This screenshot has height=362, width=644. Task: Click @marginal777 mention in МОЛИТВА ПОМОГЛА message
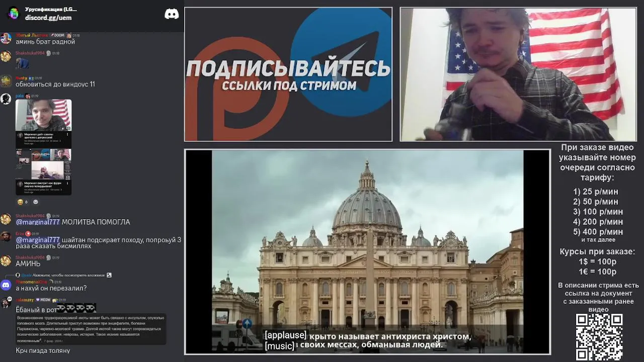tap(38, 222)
